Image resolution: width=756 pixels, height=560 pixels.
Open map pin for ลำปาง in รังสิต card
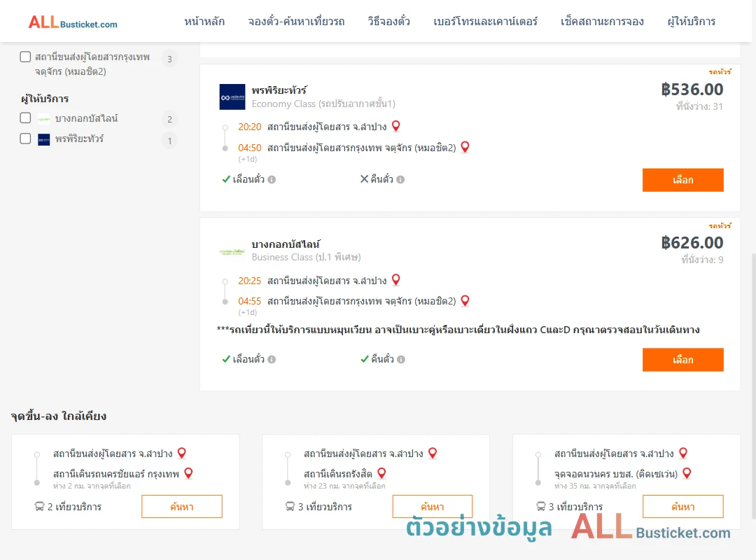click(x=433, y=454)
